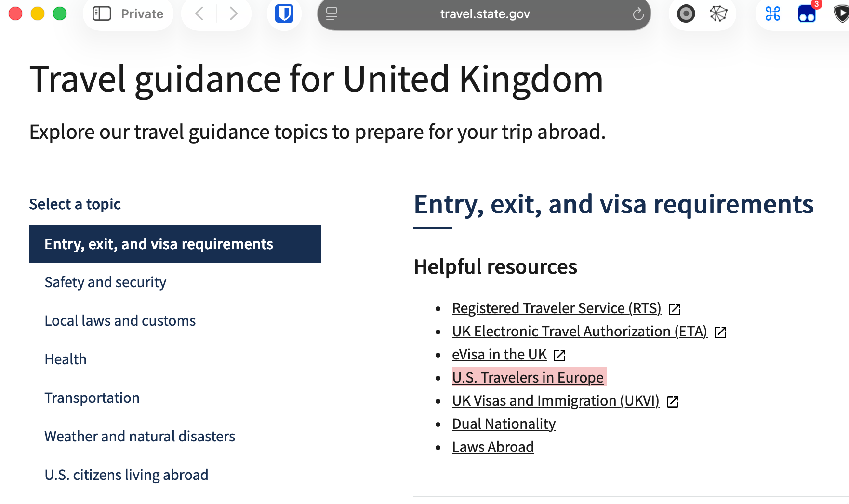This screenshot has height=504, width=849.
Task: Select the Safety and security topic
Action: [x=105, y=282]
